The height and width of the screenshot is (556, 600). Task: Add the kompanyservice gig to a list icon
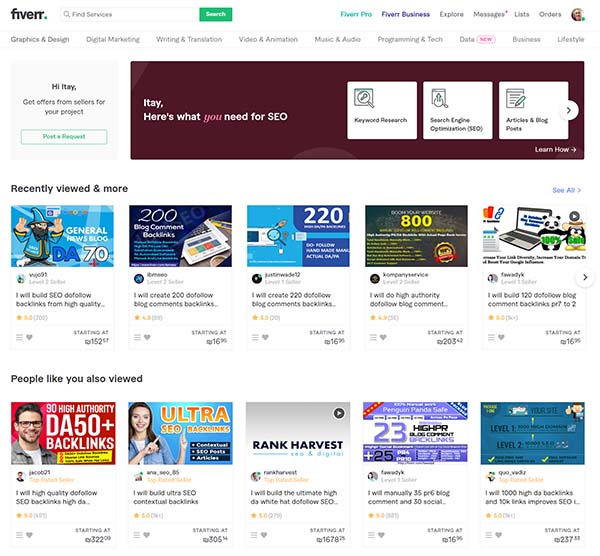373,337
